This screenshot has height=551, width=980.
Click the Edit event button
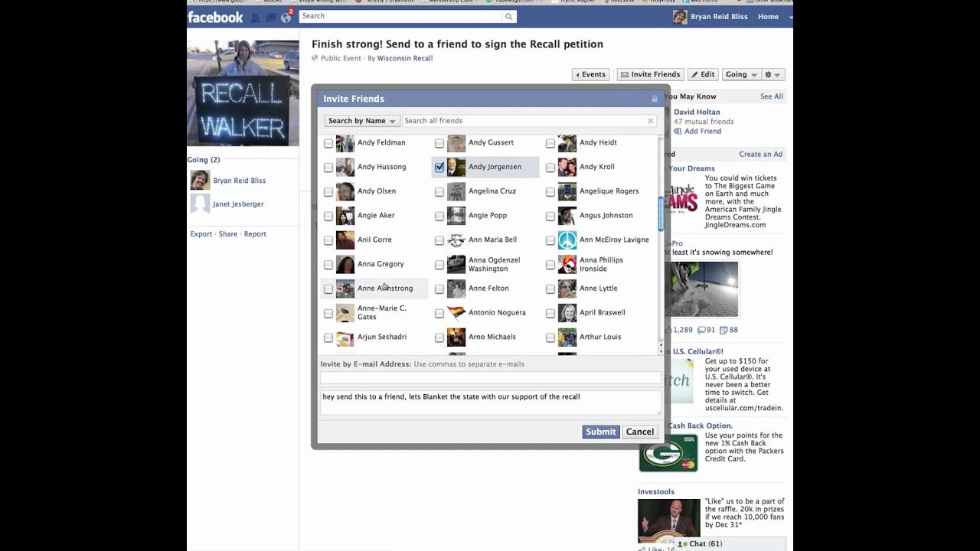coord(703,74)
